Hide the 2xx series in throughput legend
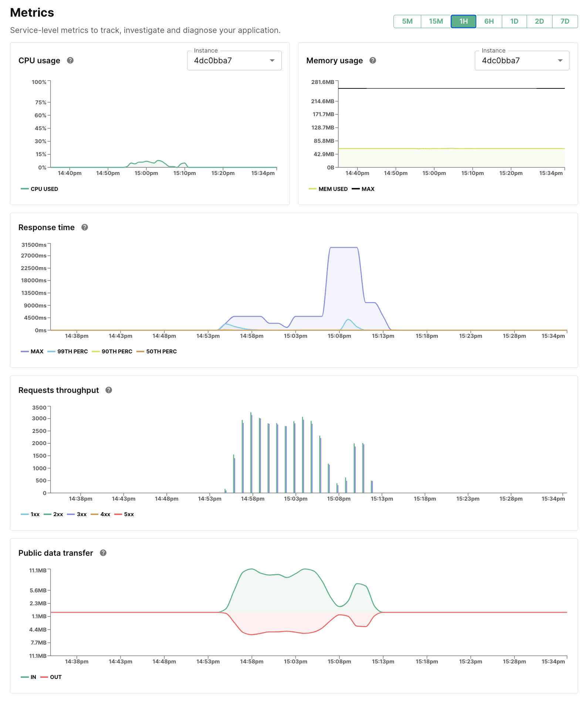Image resolution: width=588 pixels, height=703 pixels. point(54,514)
